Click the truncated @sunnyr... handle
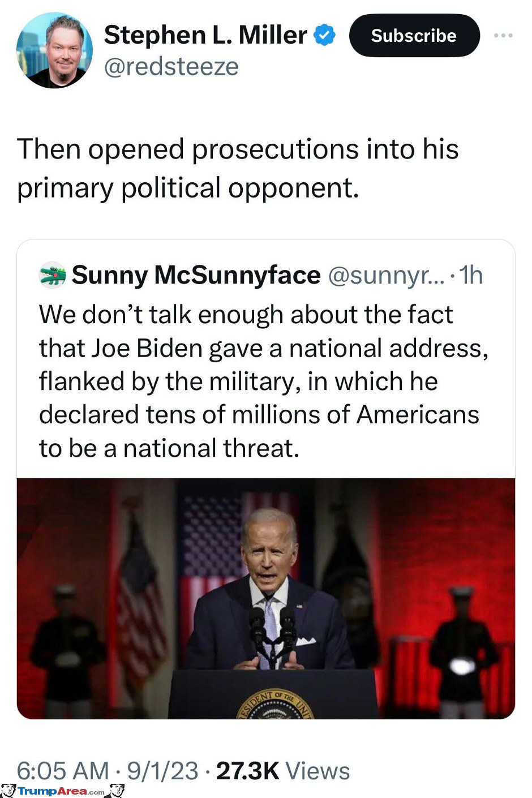This screenshot has width=532, height=798. tap(386, 275)
